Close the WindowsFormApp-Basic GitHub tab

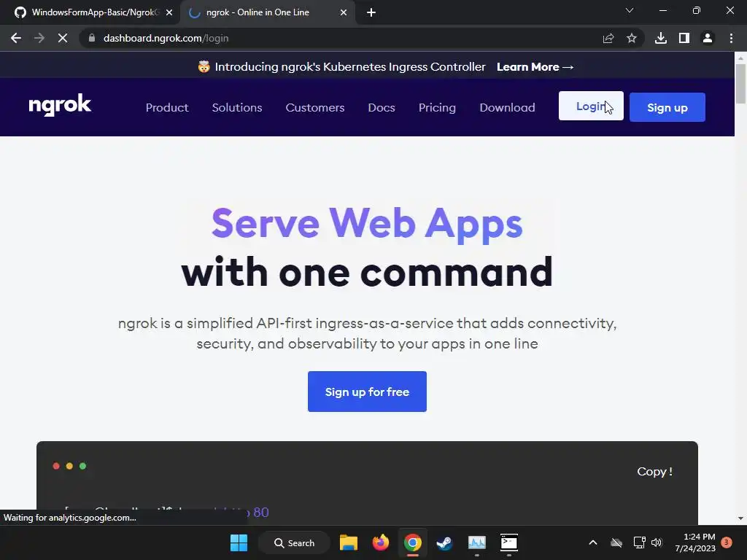click(x=169, y=12)
